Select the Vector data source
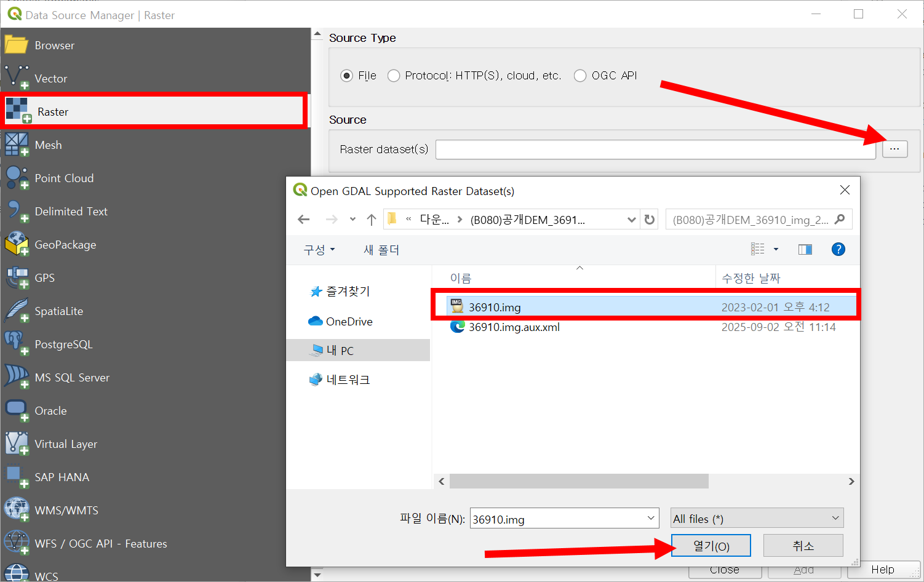 coord(154,78)
